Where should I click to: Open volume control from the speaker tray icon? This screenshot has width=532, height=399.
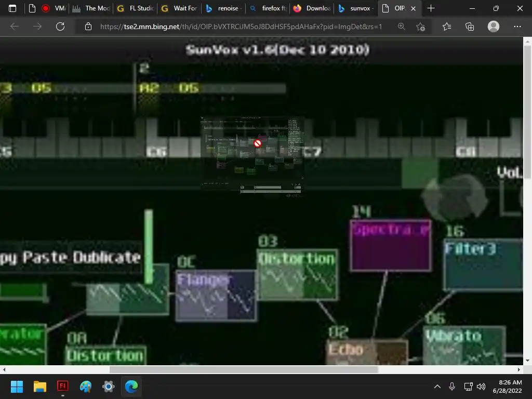pyautogui.click(x=481, y=387)
